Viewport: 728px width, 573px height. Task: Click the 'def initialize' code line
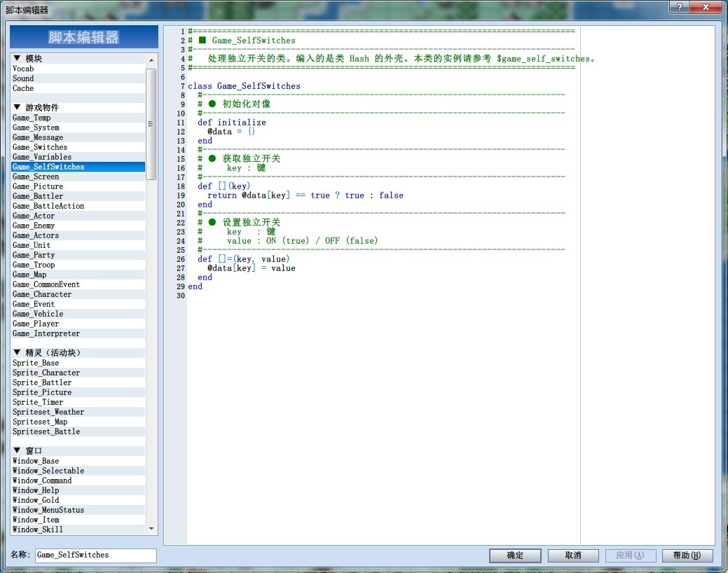coord(232,123)
